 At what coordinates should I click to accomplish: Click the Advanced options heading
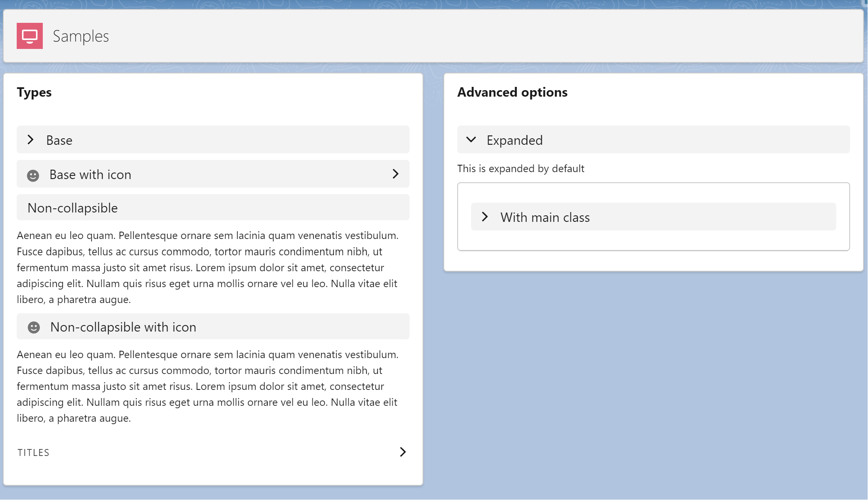(512, 92)
